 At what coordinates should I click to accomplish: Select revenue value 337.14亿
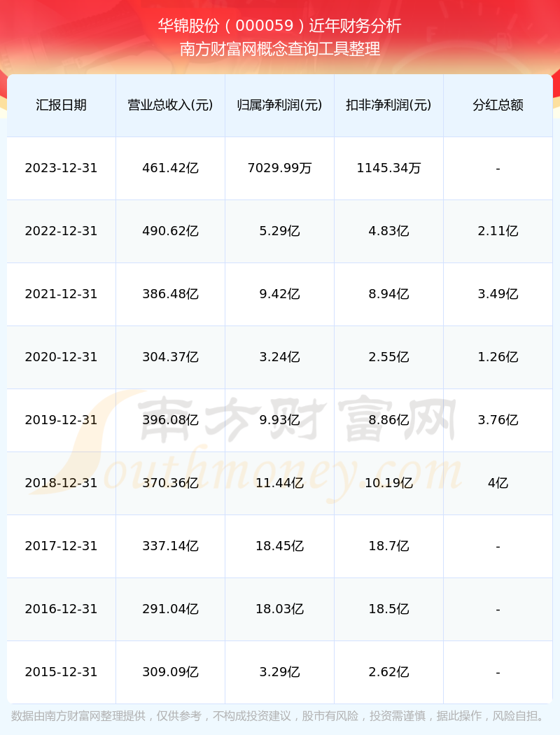tap(171, 546)
